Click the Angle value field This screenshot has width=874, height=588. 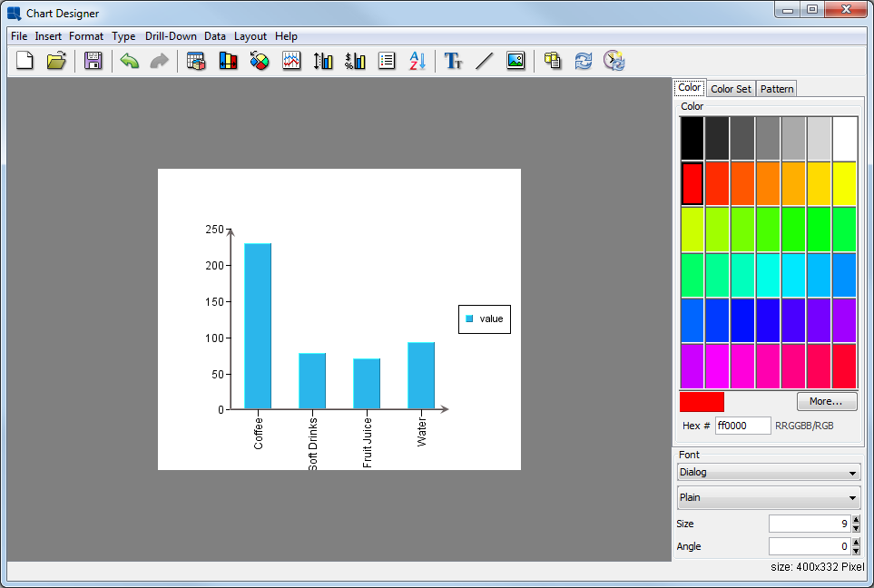810,546
